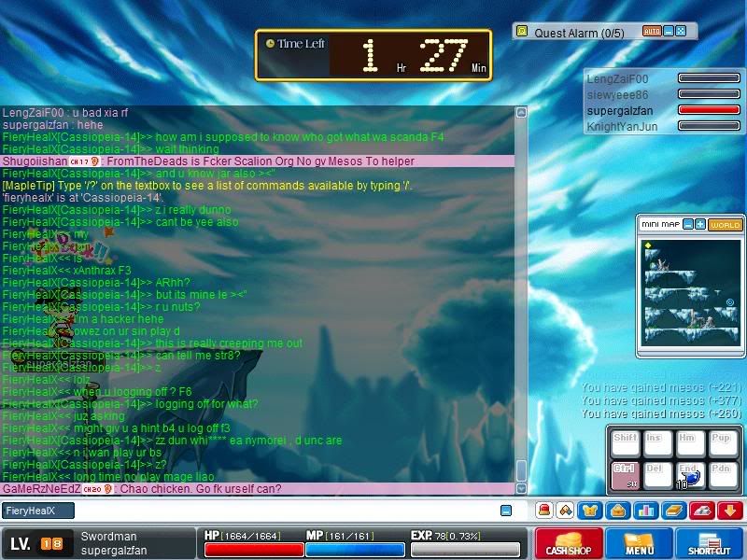The image size is (747, 560).
Task: Expand the mini map with plus button
Action: (700, 225)
